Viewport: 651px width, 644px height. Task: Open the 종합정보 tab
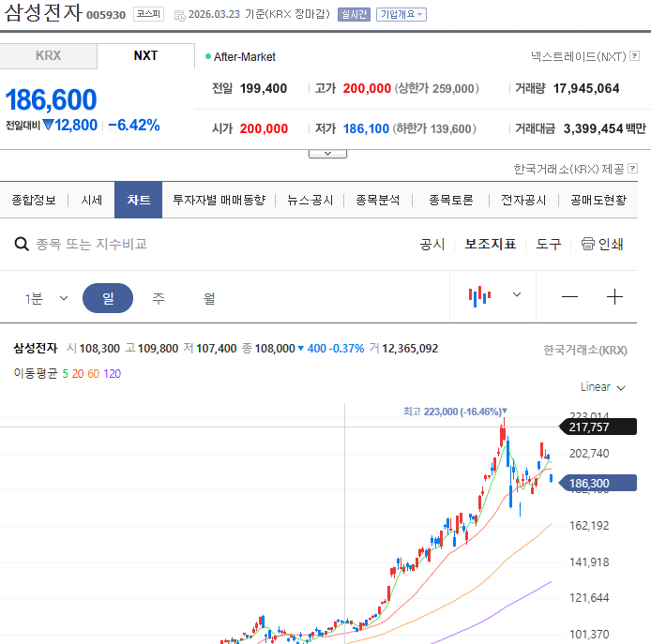tap(34, 200)
